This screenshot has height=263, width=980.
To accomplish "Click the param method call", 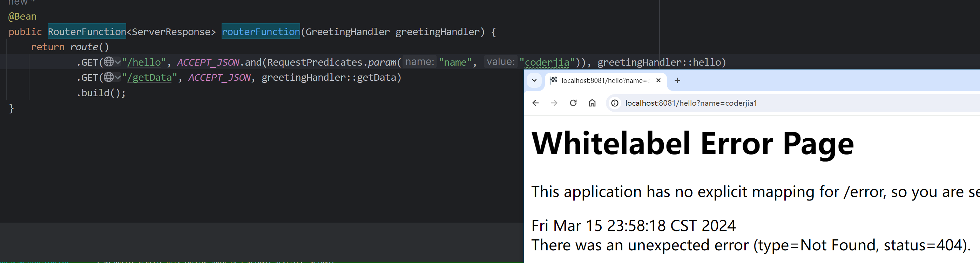I will [382, 63].
